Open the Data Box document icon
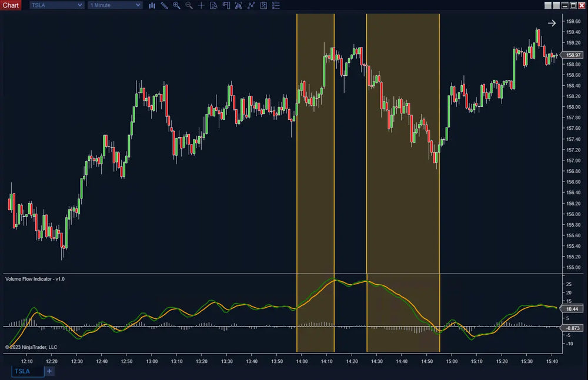This screenshot has height=380, width=588. point(214,5)
